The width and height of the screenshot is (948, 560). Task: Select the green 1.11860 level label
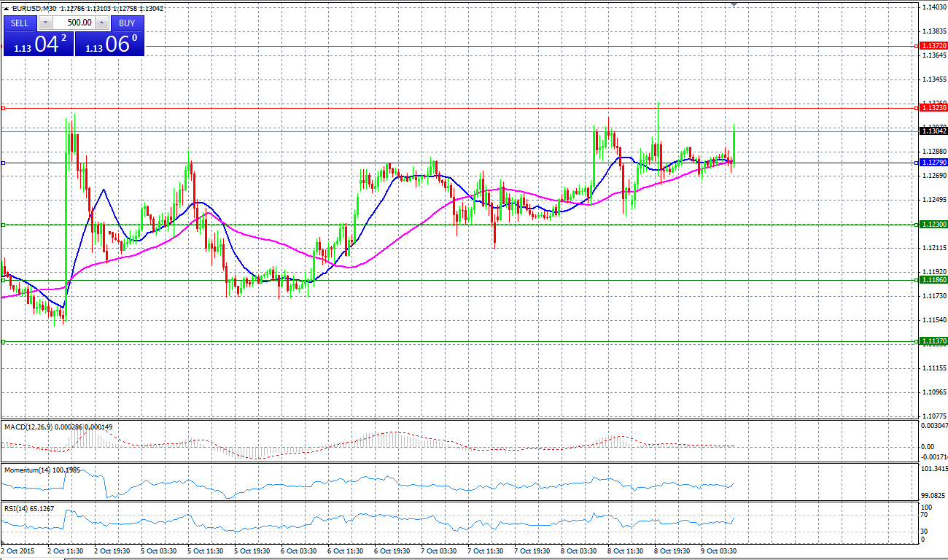pyautogui.click(x=934, y=280)
